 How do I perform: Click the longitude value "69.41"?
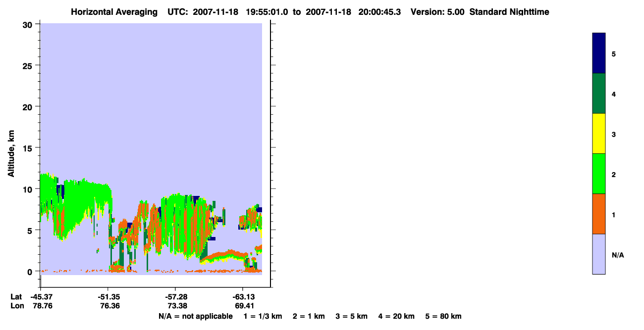click(244, 306)
